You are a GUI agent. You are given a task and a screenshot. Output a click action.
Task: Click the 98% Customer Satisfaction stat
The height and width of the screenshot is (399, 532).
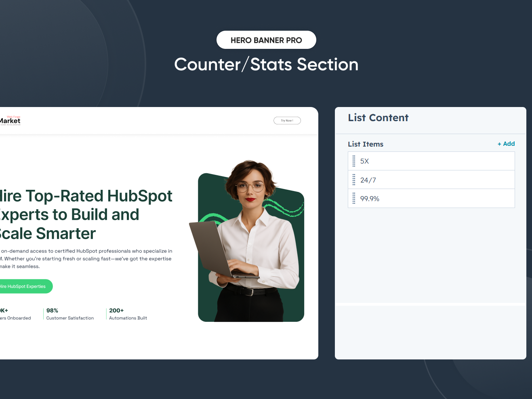(x=70, y=314)
